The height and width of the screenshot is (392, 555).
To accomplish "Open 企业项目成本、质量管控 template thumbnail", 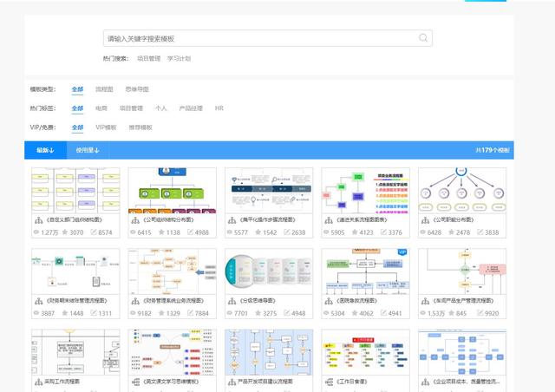I will (x=462, y=352).
